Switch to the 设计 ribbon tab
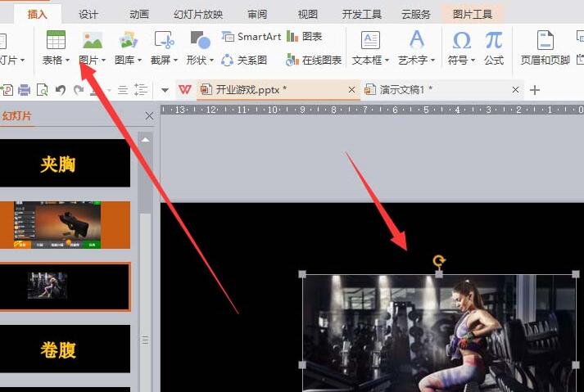 point(88,15)
